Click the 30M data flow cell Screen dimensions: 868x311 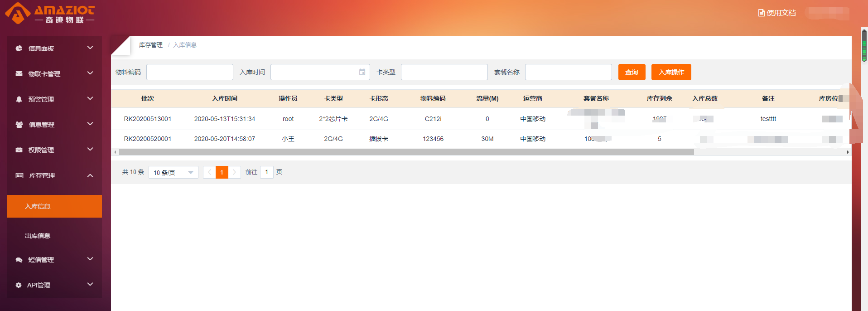[487, 139]
